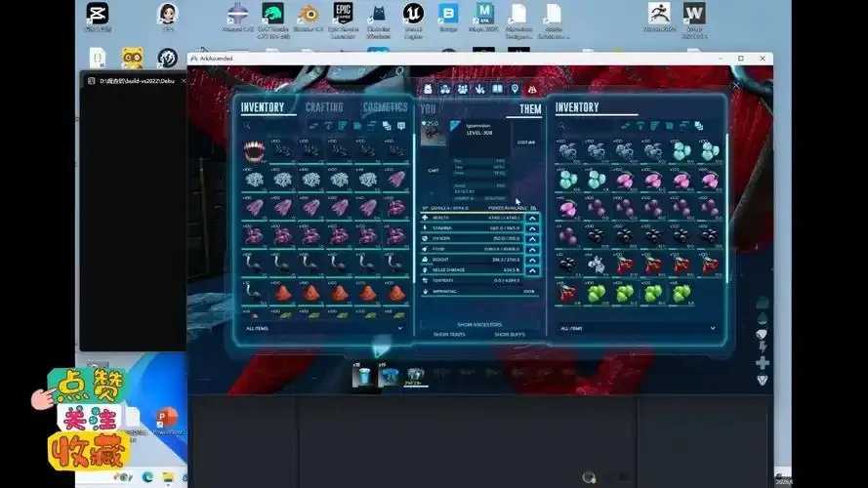The width and height of the screenshot is (868, 488).
Task: Click the speech-bubble icon in left inventory toolbar
Action: pyautogui.click(x=401, y=126)
